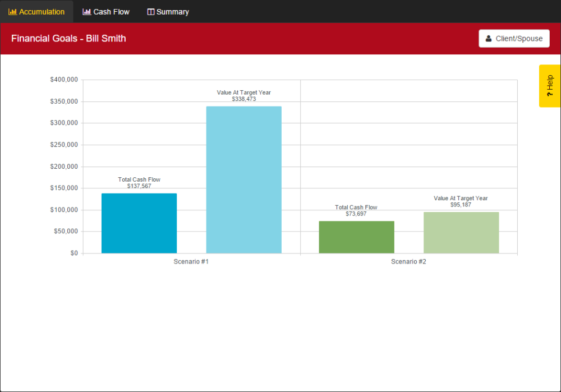This screenshot has height=392, width=561.
Task: Click the Client/Spouse button
Action: [x=514, y=38]
